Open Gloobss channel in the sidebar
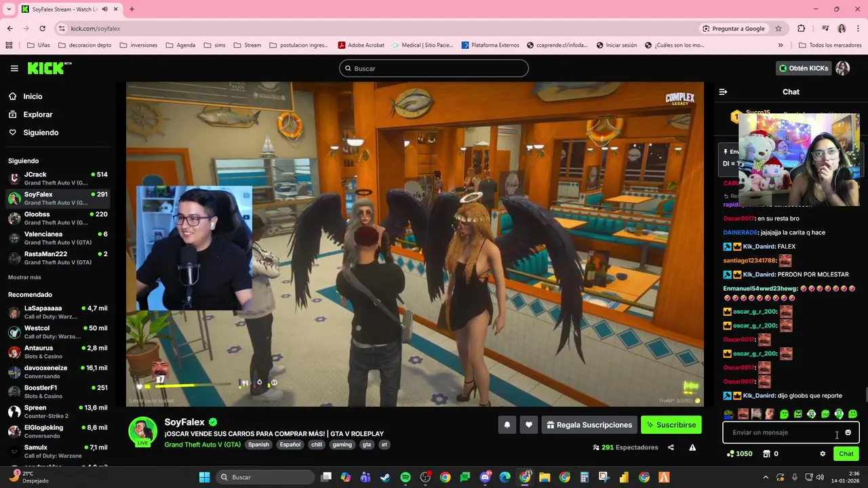 (58, 218)
